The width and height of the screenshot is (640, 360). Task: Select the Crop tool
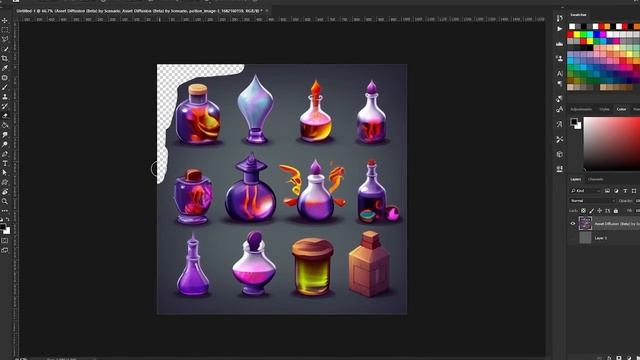point(5,58)
